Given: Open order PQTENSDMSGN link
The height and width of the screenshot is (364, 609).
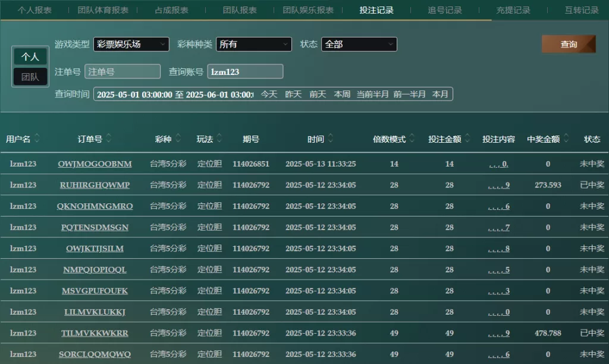Looking at the screenshot, I should (95, 227).
